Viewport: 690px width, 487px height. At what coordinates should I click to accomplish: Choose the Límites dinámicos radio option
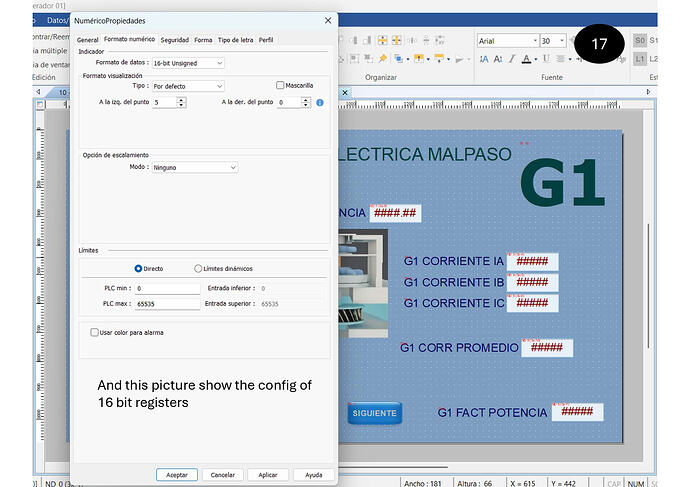click(x=198, y=269)
